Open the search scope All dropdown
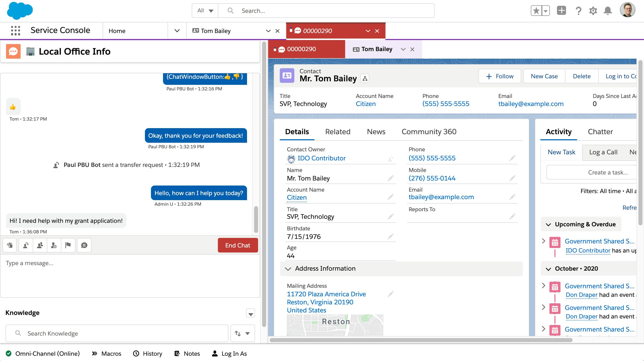The width and height of the screenshot is (644, 361). [x=205, y=11]
